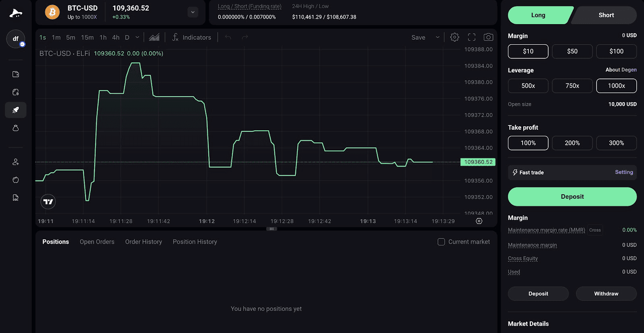Choose 300% take profit
The width and height of the screenshot is (644, 333).
617,143
